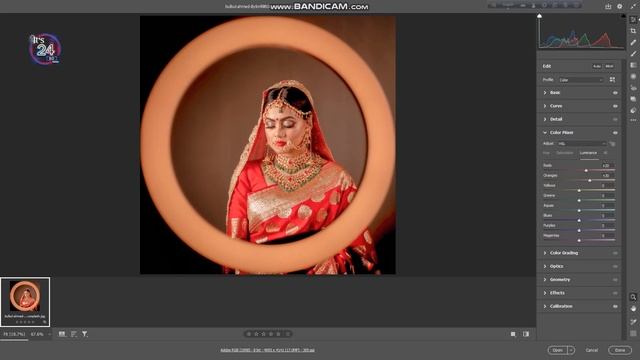Select the Zoom magnifier tool
Image resolution: width=640 pixels, height=360 pixels.
[633, 297]
